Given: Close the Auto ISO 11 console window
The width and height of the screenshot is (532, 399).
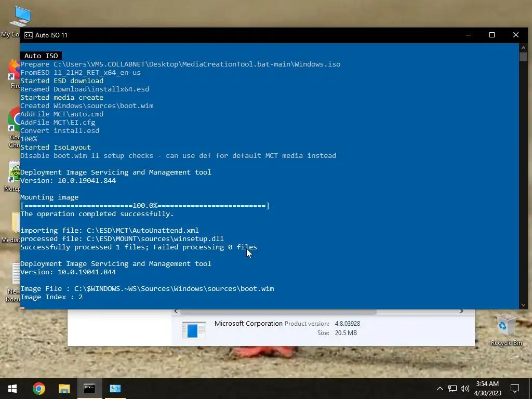Looking at the screenshot, I should pos(516,35).
